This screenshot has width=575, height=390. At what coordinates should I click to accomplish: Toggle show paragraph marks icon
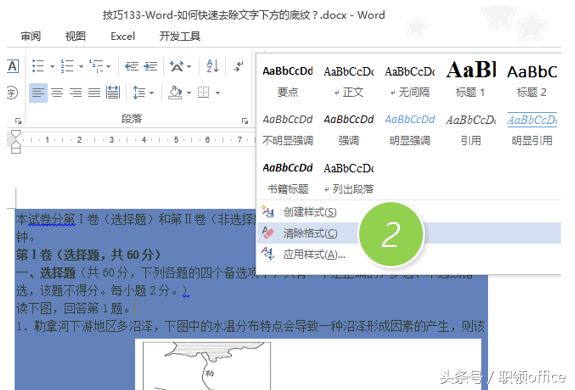(239, 66)
